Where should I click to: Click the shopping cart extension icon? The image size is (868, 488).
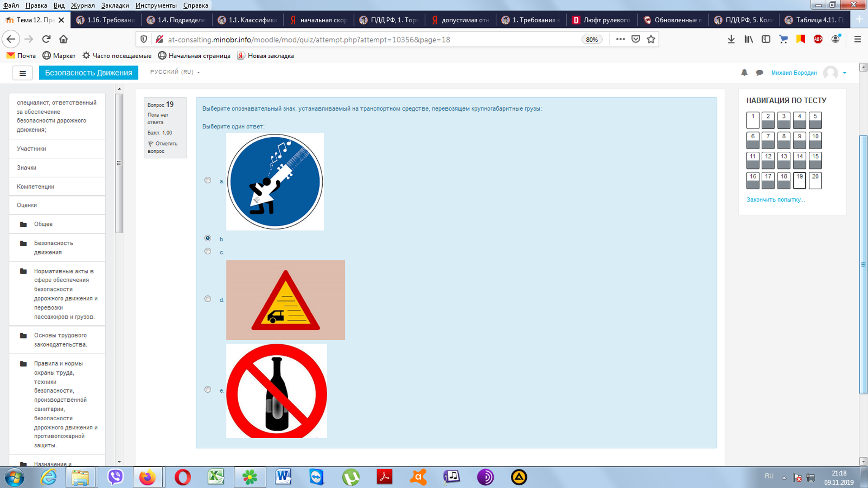(x=783, y=39)
